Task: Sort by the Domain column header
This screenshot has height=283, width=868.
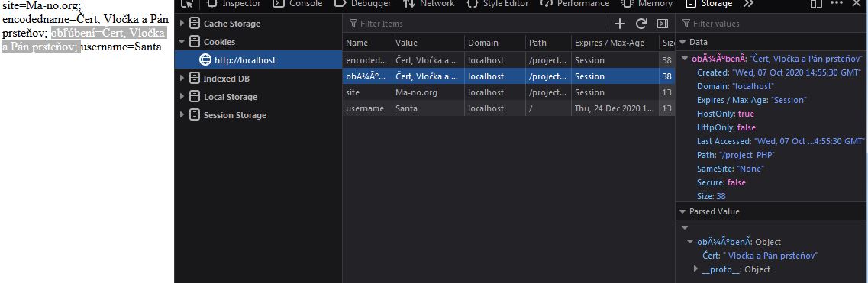Action: click(x=495, y=43)
